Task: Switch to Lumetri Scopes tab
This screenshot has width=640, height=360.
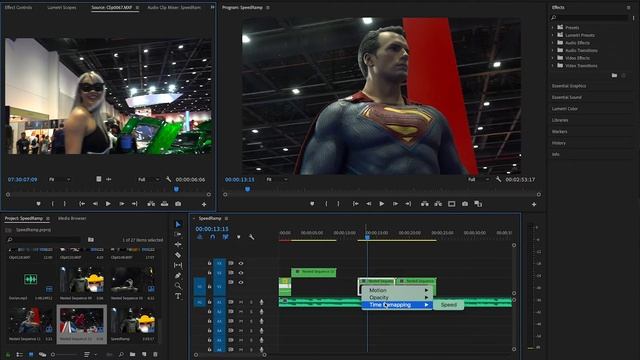Action: coord(62,7)
